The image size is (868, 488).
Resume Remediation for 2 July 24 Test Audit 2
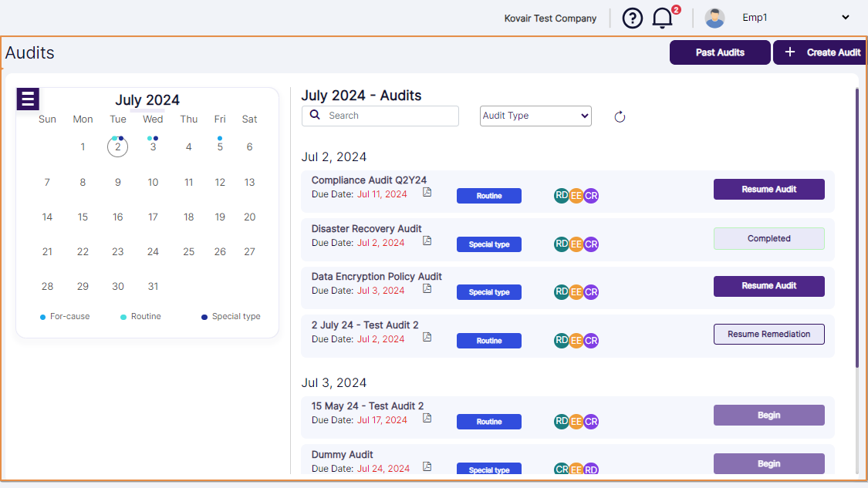tap(768, 334)
